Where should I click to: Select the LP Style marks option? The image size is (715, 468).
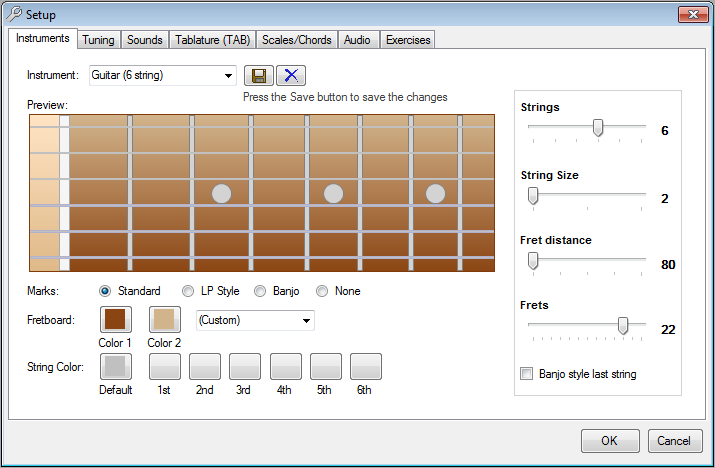(x=189, y=291)
